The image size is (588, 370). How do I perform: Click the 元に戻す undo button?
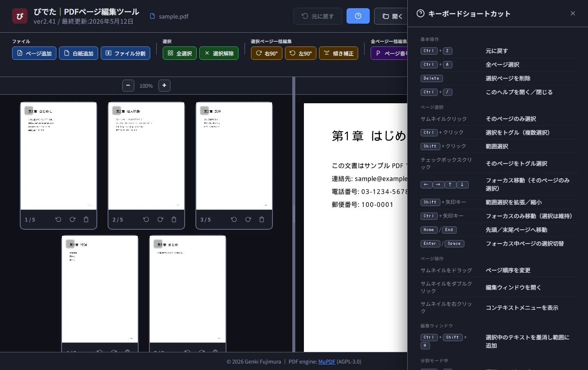(x=318, y=16)
